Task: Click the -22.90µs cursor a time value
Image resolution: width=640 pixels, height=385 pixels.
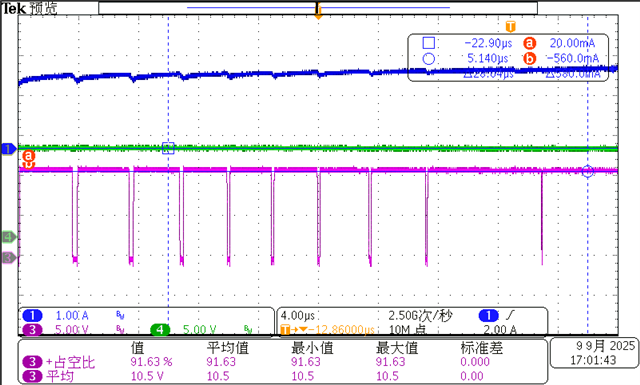Action: point(488,43)
